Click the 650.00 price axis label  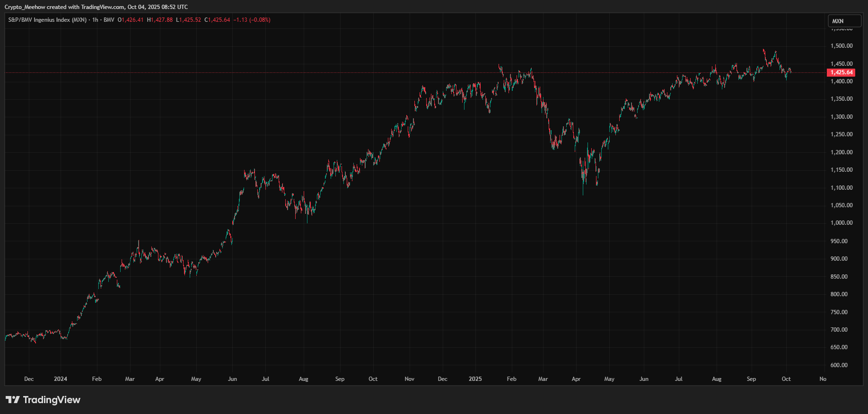[x=839, y=347]
